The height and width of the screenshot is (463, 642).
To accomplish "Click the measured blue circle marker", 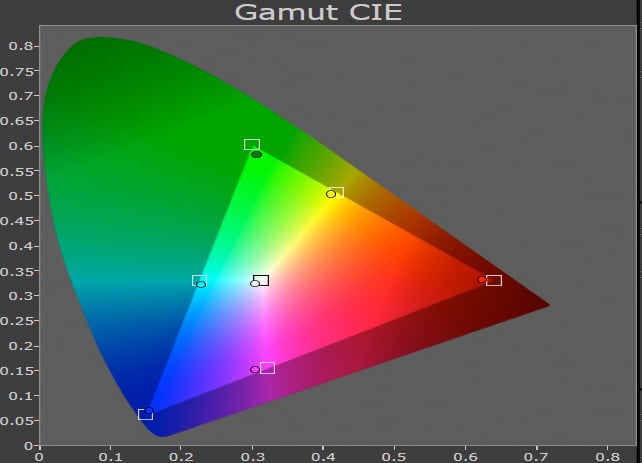I will pos(149,410).
